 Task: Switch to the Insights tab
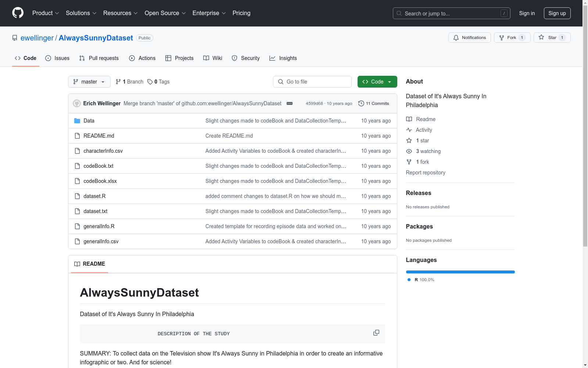pos(283,58)
